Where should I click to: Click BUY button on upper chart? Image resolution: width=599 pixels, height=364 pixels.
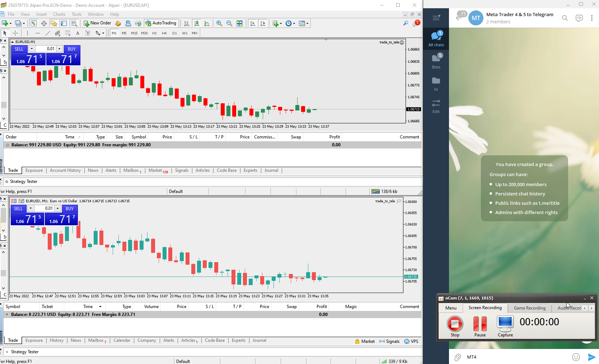tap(72, 49)
